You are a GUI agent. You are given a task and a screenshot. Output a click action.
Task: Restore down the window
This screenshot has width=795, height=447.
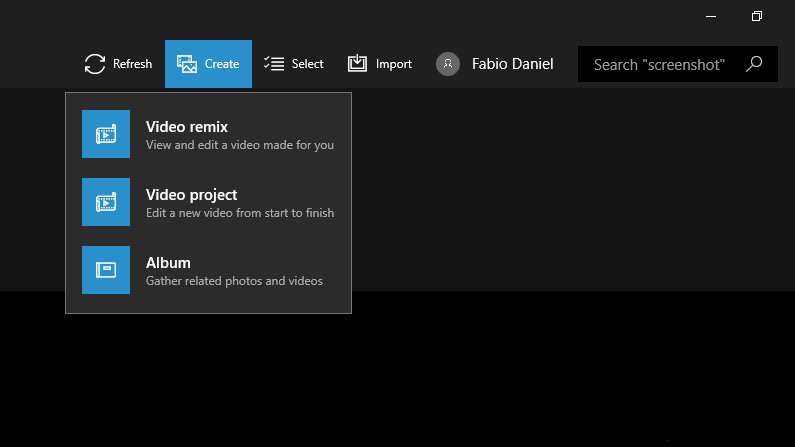pyautogui.click(x=757, y=16)
